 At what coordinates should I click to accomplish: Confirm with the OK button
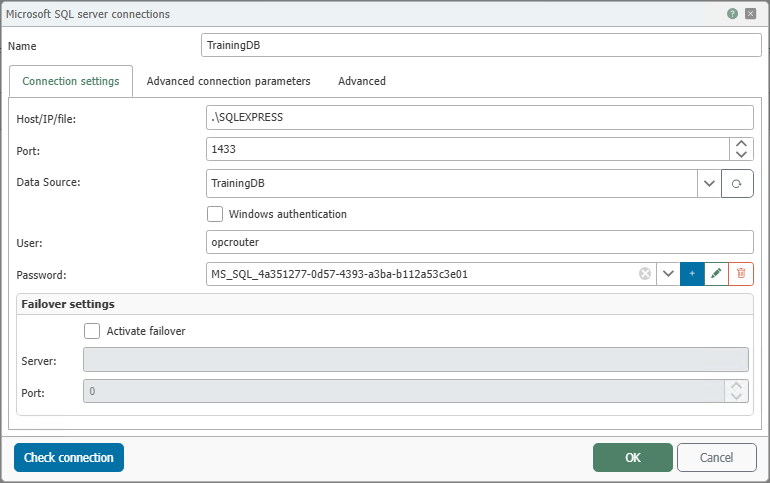click(632, 457)
